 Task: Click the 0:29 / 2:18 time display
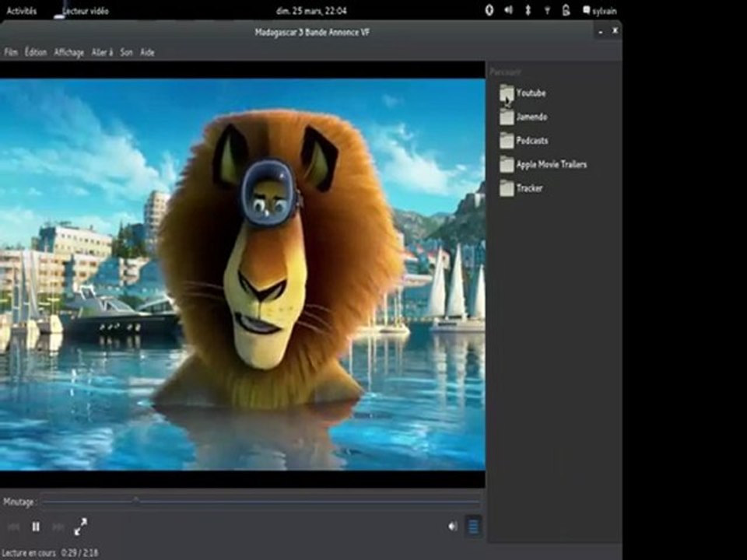[x=79, y=553]
